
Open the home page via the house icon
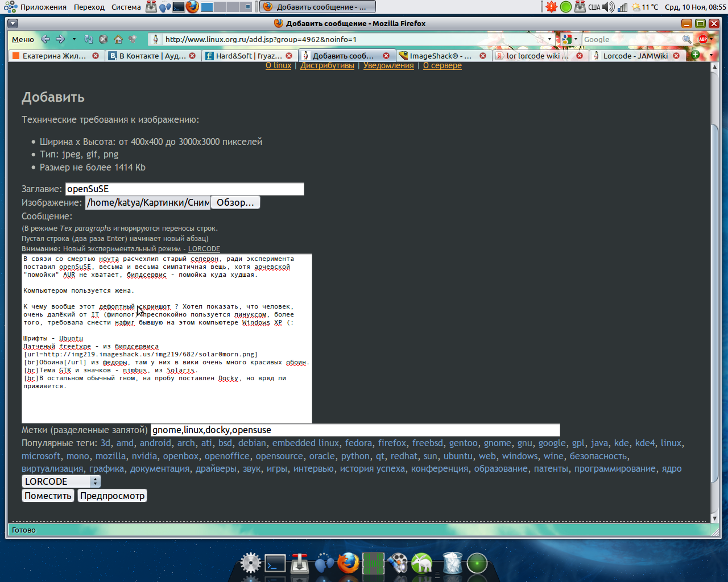[118, 39]
